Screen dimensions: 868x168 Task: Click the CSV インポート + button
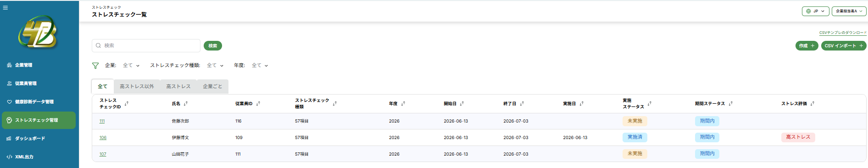(844, 45)
